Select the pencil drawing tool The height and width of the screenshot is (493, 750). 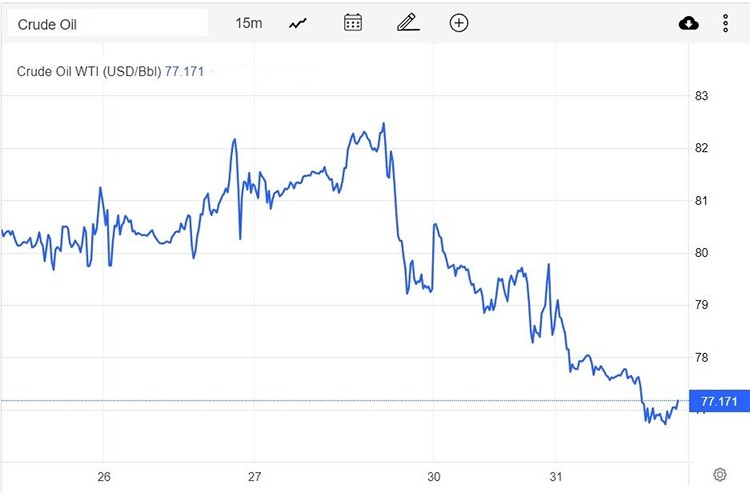point(405,23)
